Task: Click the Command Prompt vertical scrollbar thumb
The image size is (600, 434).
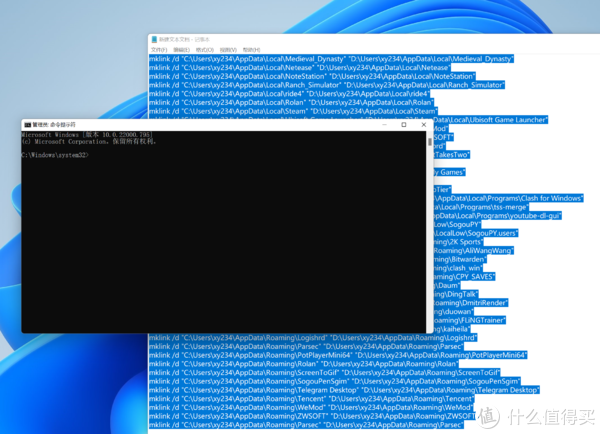Action: click(x=430, y=141)
